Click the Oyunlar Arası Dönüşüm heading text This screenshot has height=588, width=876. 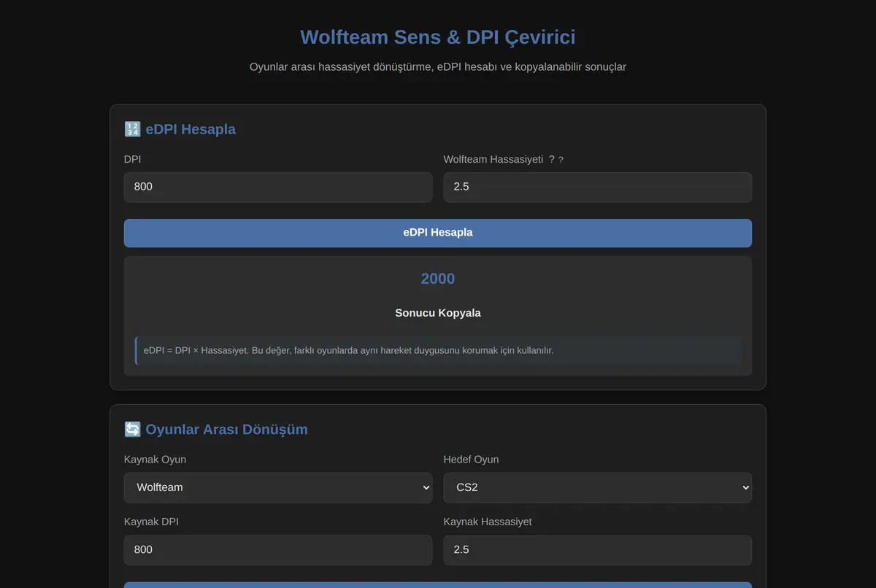click(x=226, y=430)
